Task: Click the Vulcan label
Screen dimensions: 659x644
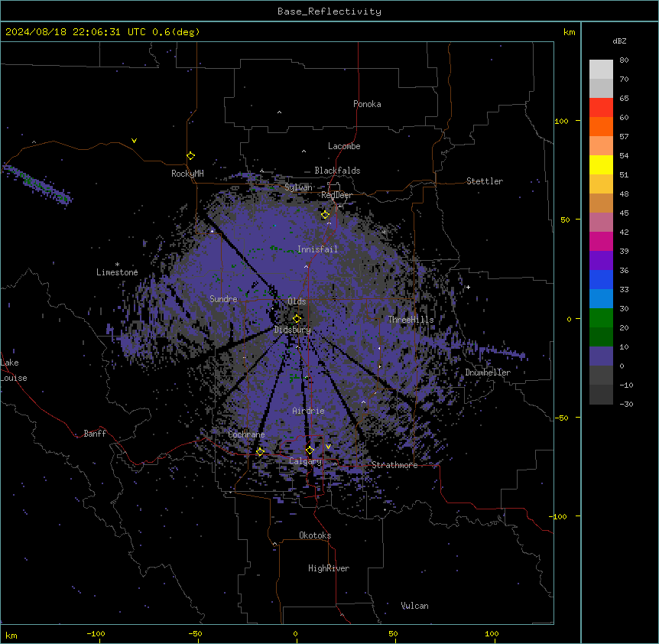Action: pyautogui.click(x=415, y=606)
